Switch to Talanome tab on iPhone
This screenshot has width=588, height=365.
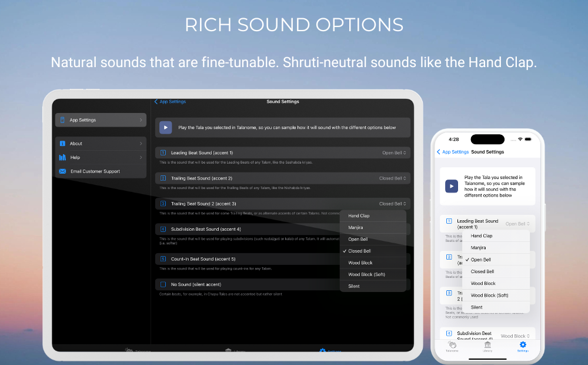tap(452, 347)
